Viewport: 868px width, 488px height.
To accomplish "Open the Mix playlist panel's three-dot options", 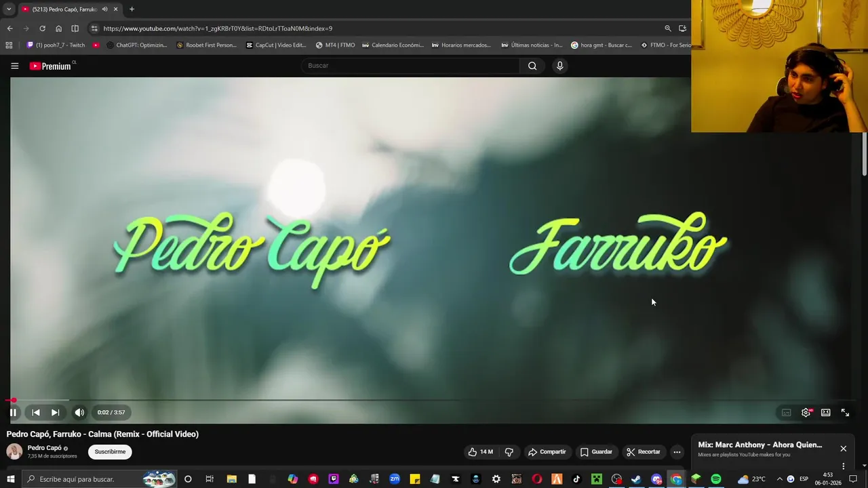I will pos(843,466).
